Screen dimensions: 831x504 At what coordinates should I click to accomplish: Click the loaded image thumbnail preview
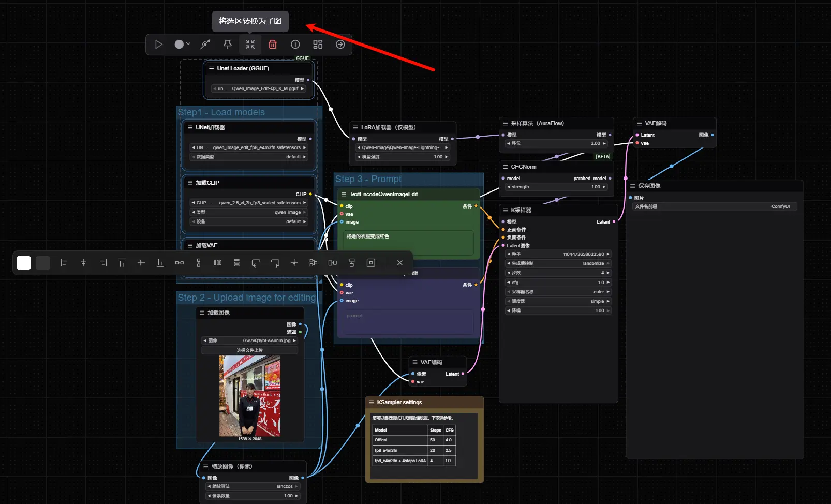pos(249,396)
